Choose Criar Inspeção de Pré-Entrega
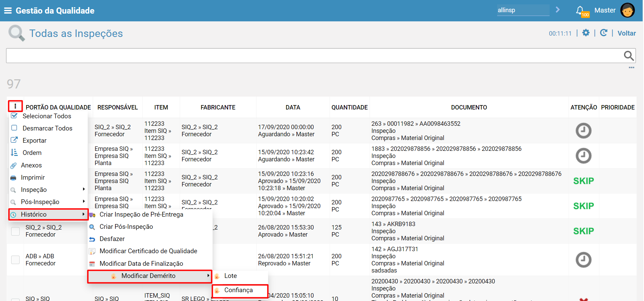Viewport: 644px width, 301px height. [150, 215]
